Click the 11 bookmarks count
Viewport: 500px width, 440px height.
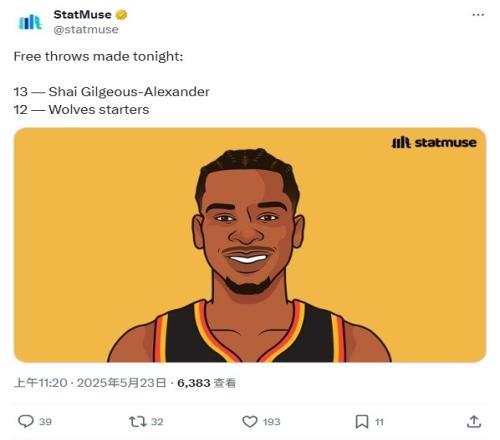379,422
